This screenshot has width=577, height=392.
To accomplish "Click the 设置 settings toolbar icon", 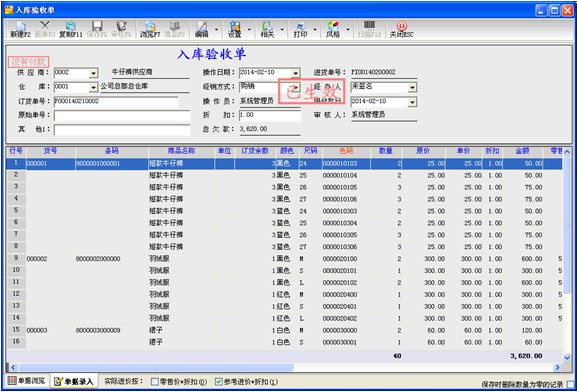I will click(235, 29).
